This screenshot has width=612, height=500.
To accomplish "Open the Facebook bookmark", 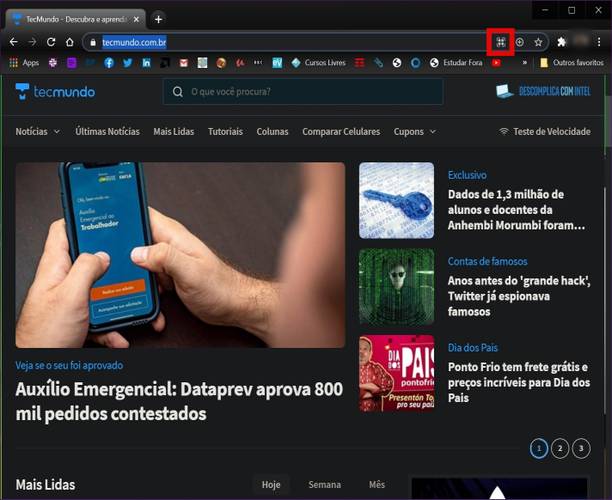I will [109, 62].
